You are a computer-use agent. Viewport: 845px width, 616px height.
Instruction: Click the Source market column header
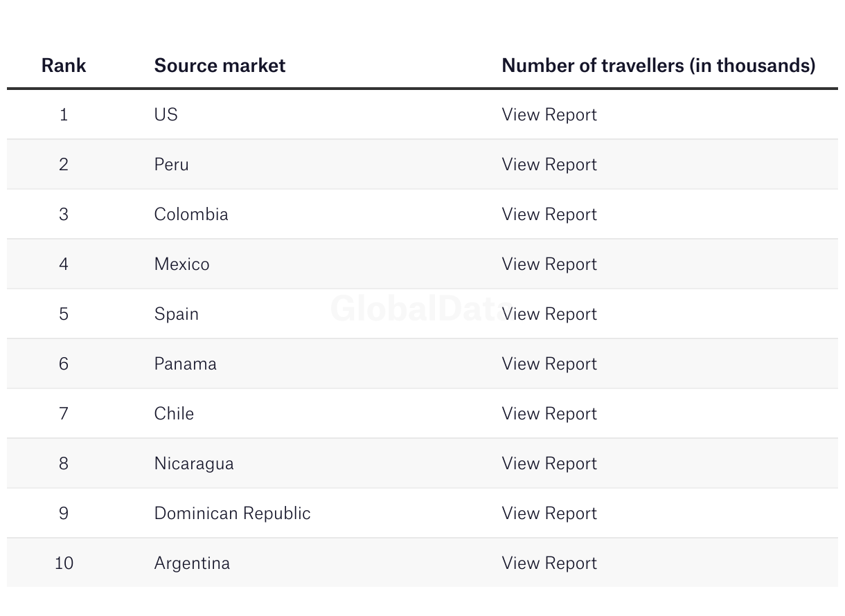(220, 65)
